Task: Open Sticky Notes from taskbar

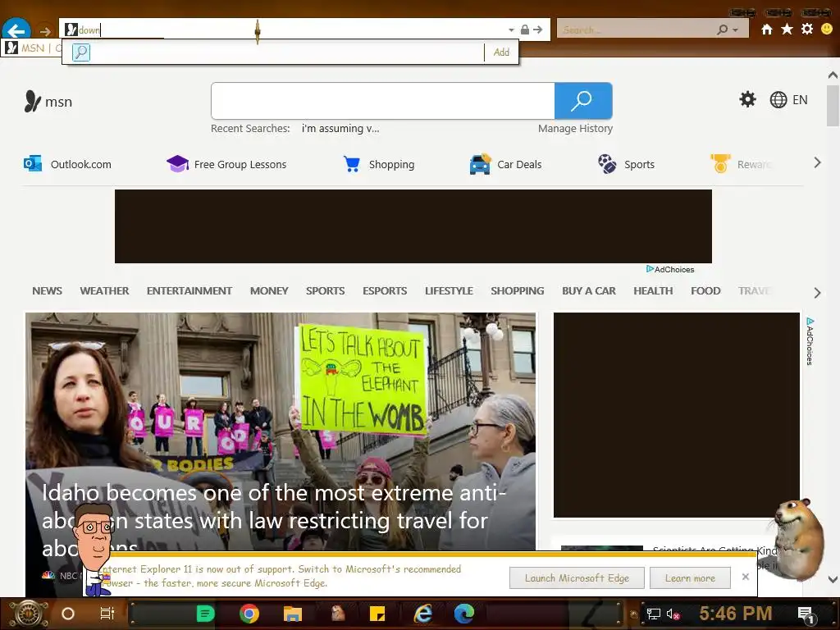Action: 377,614
